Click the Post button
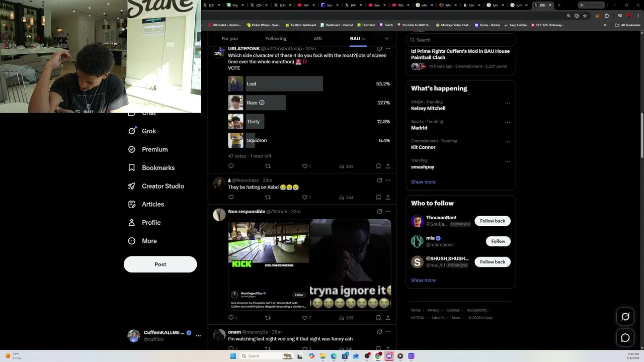The image size is (644, 362). [160, 264]
